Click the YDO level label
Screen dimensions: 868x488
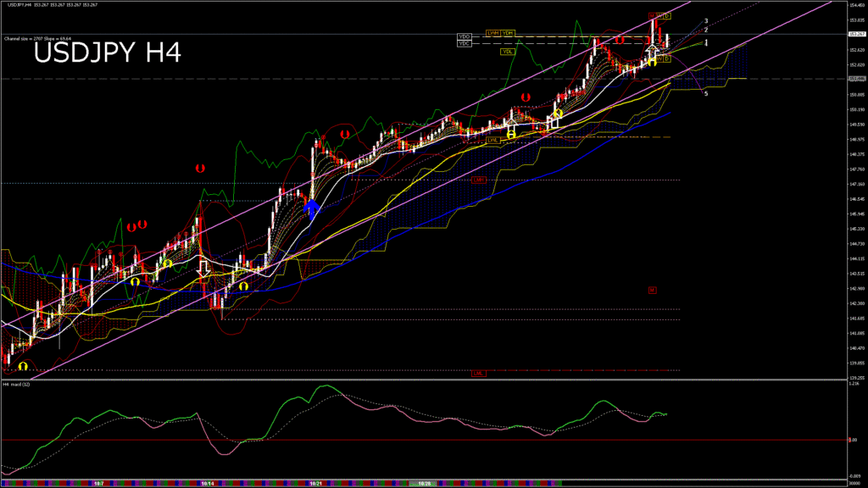(x=464, y=36)
